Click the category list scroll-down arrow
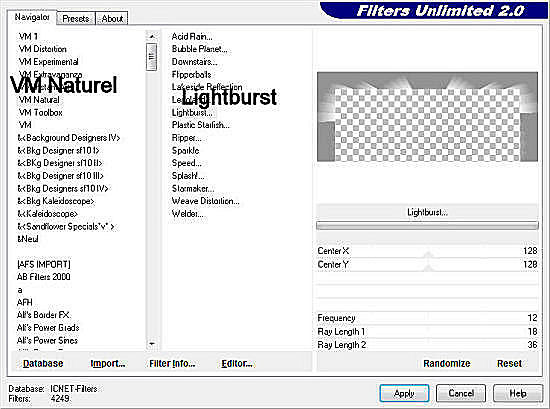The width and height of the screenshot is (550, 409). (x=152, y=344)
